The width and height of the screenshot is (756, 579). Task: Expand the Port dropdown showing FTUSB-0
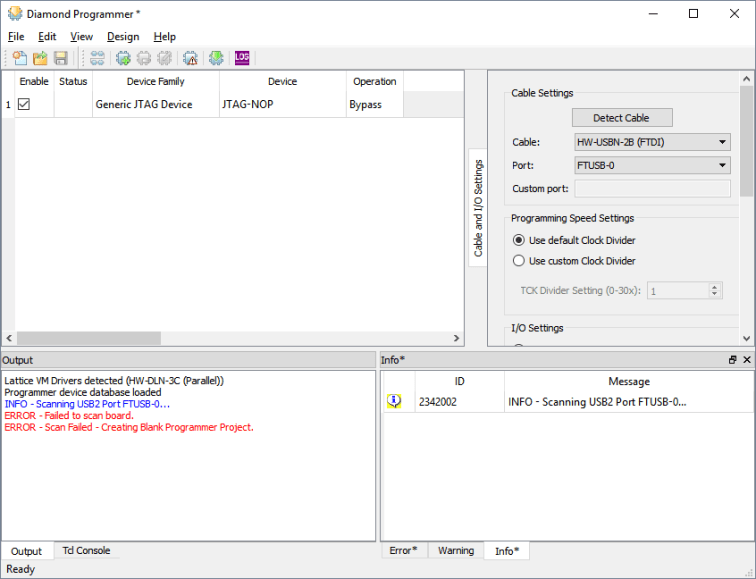[x=652, y=165]
